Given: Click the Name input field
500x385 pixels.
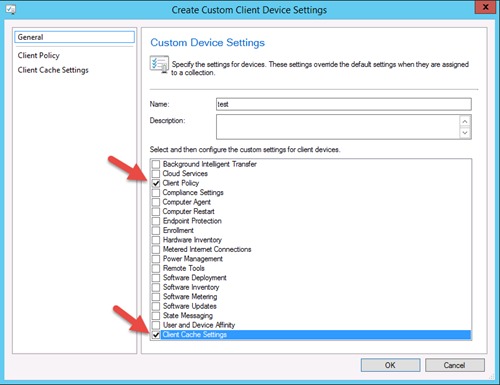Looking at the screenshot, I should click(344, 104).
